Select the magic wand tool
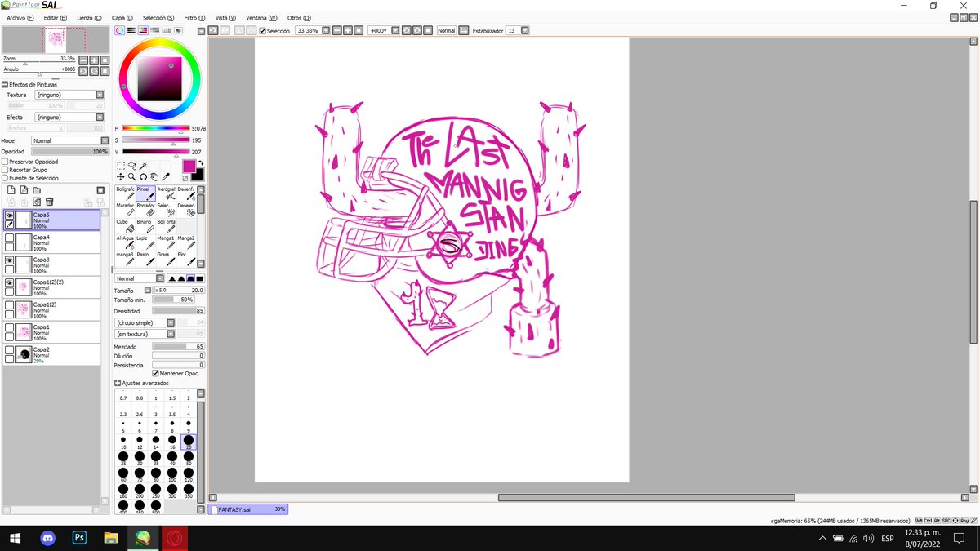 (x=143, y=166)
